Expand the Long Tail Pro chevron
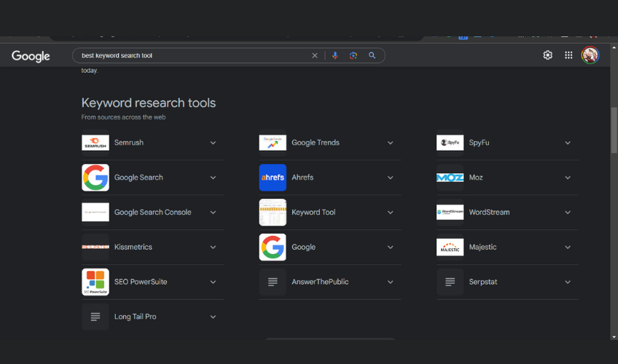Viewport: 618px width, 364px height. (213, 317)
